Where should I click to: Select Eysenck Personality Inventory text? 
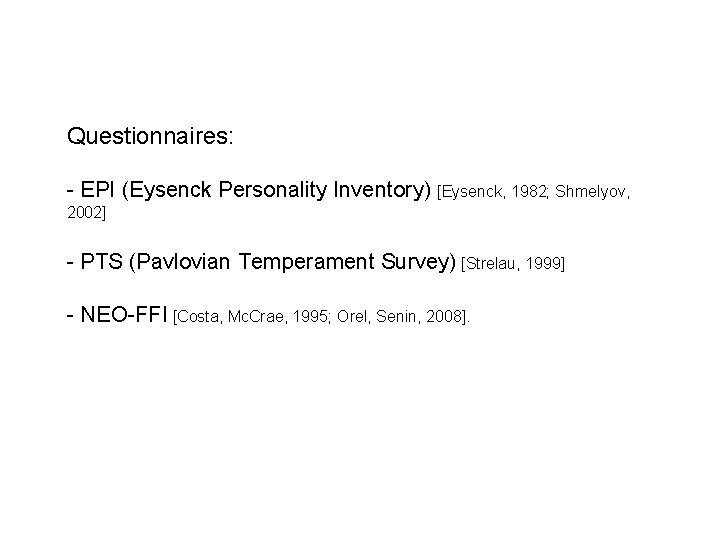(276, 190)
